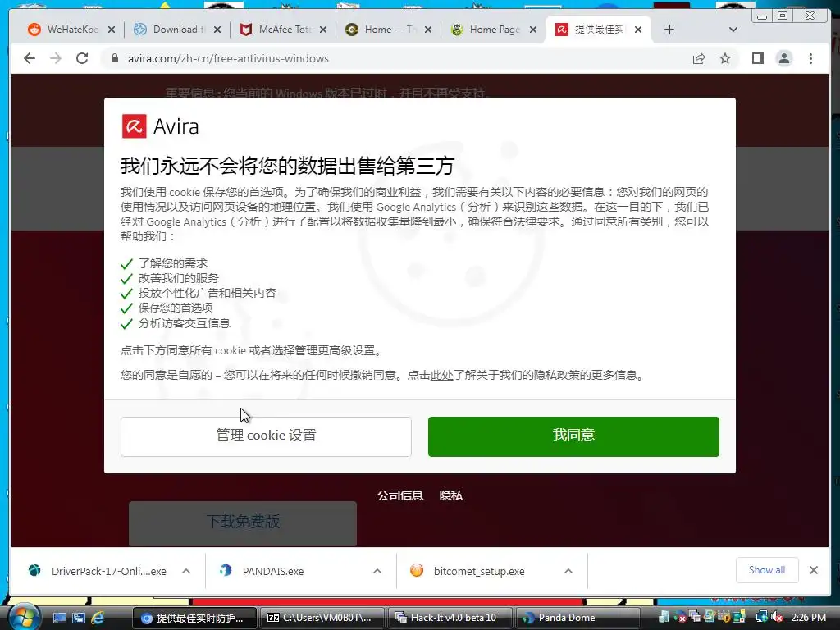This screenshot has height=630, width=840.
Task: Open a new browser tab
Action: [x=669, y=30]
